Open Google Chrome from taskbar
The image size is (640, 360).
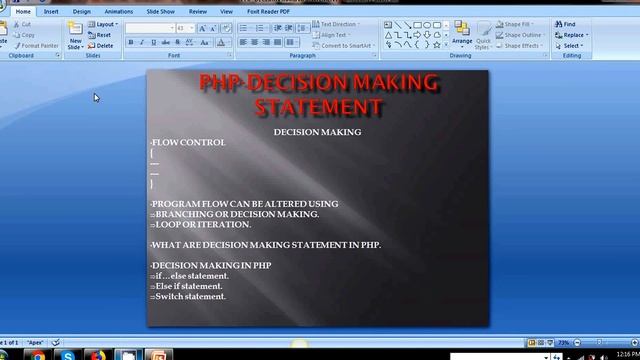pos(38,355)
